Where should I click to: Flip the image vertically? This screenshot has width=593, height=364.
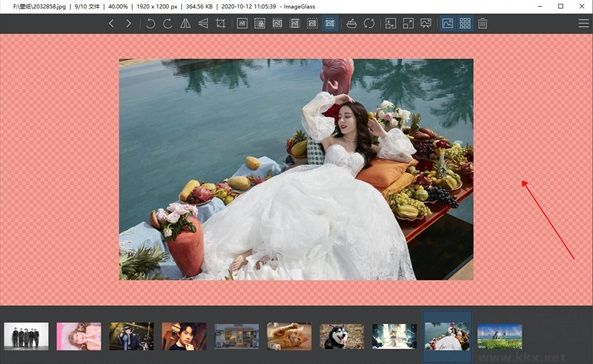point(203,23)
